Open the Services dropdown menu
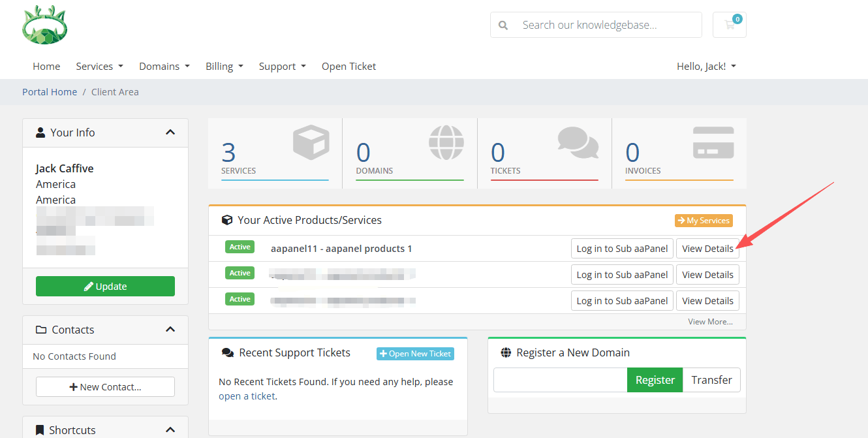The image size is (868, 438). coord(99,67)
